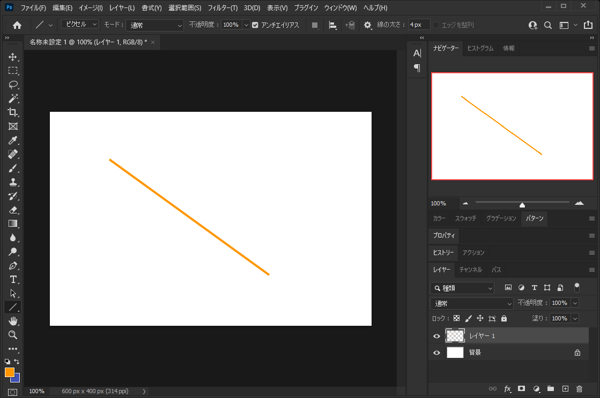Select the Gradient tool

(x=13, y=224)
